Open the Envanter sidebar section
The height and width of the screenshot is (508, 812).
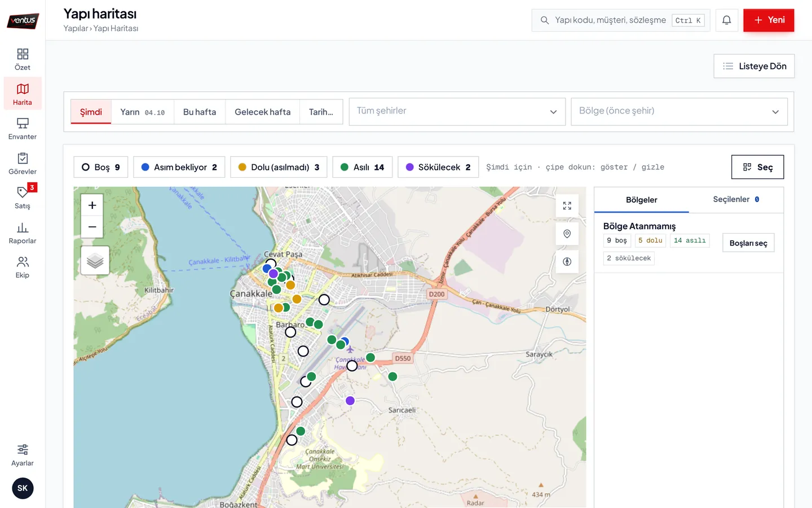click(23, 129)
